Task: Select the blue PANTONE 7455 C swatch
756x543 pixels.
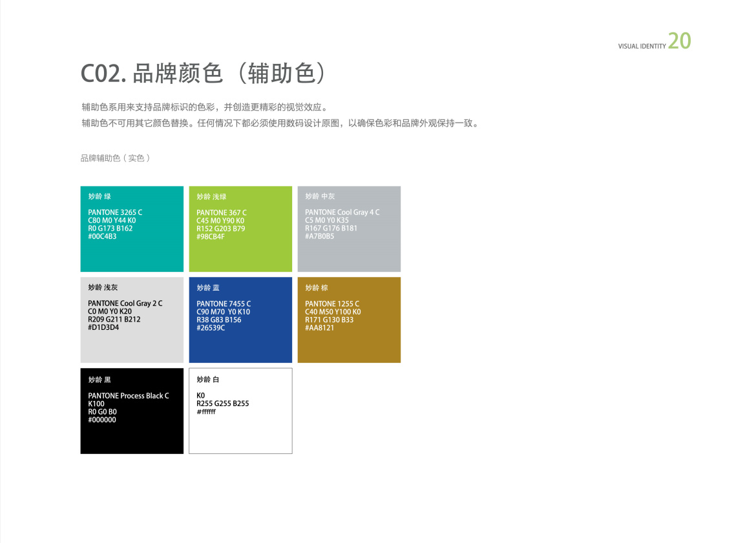Action: pyautogui.click(x=240, y=320)
